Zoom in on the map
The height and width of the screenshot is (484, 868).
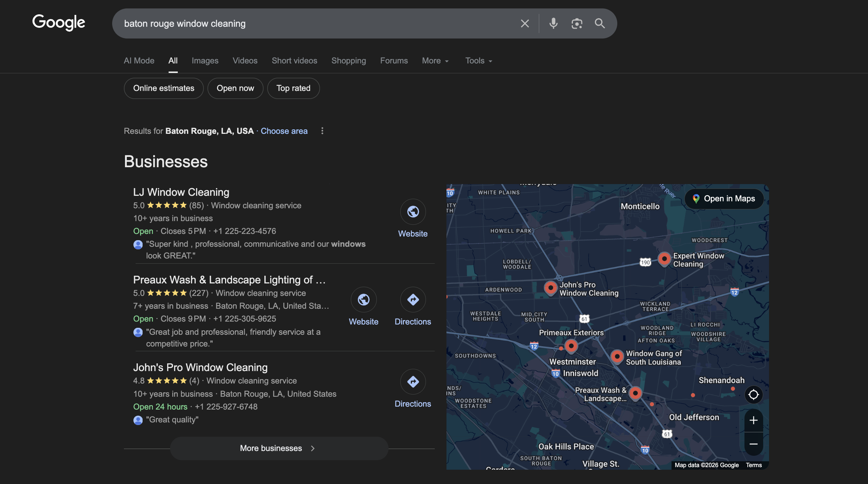(753, 420)
